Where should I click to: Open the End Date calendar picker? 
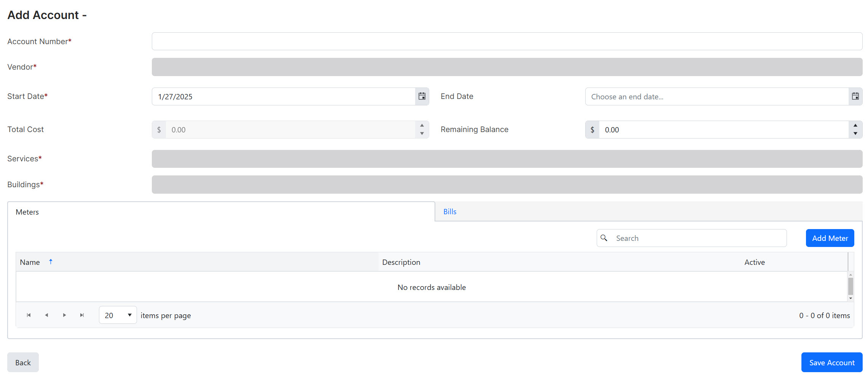point(855,96)
